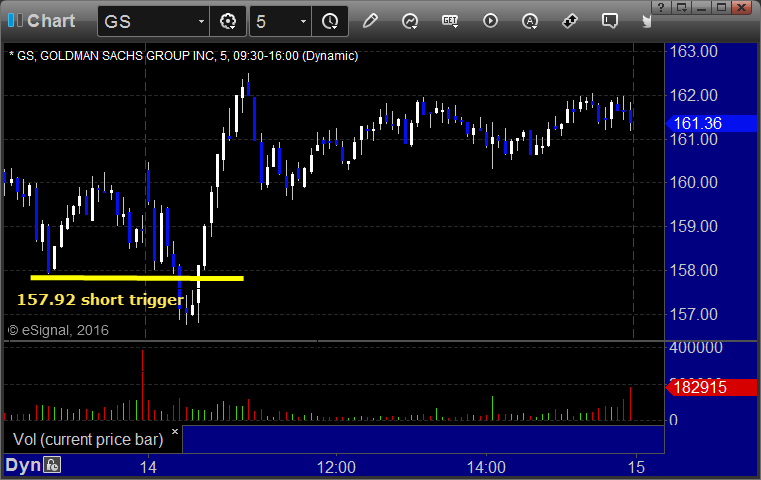Open the alerts icon with circled A

tap(529, 21)
